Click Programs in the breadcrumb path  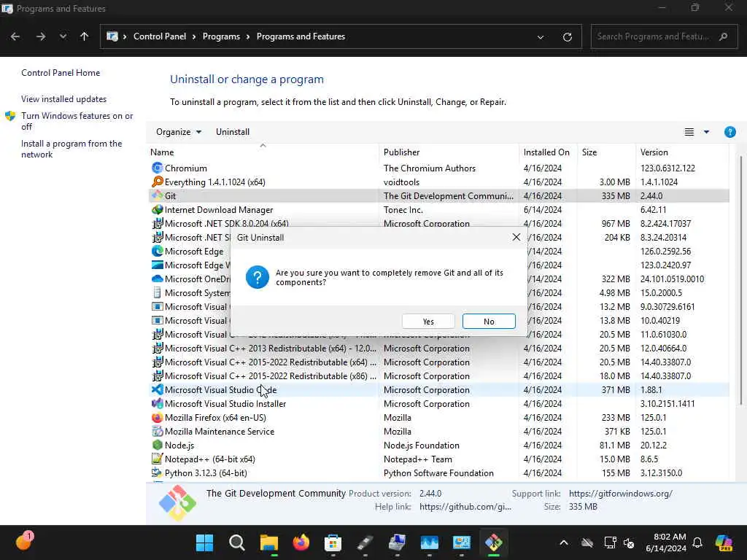[221, 36]
